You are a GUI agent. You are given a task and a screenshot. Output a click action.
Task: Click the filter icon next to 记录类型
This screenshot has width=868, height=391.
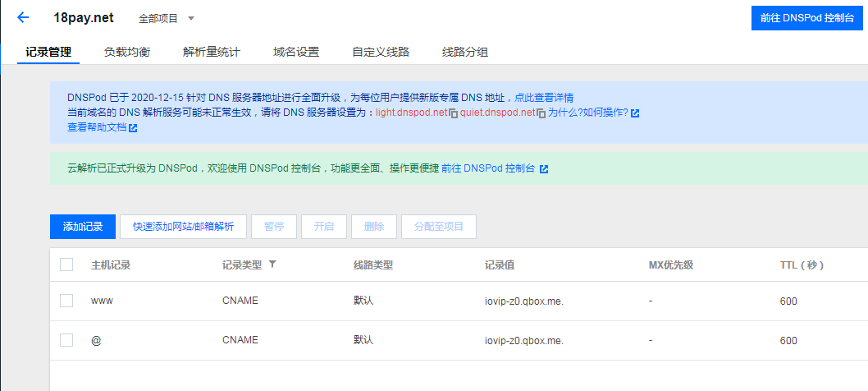click(272, 264)
